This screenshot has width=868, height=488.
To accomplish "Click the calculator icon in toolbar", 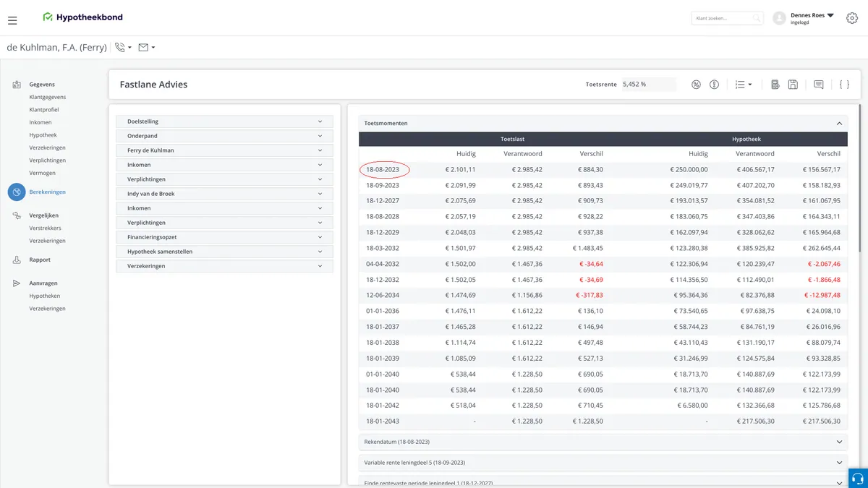I will pyautogui.click(x=775, y=85).
